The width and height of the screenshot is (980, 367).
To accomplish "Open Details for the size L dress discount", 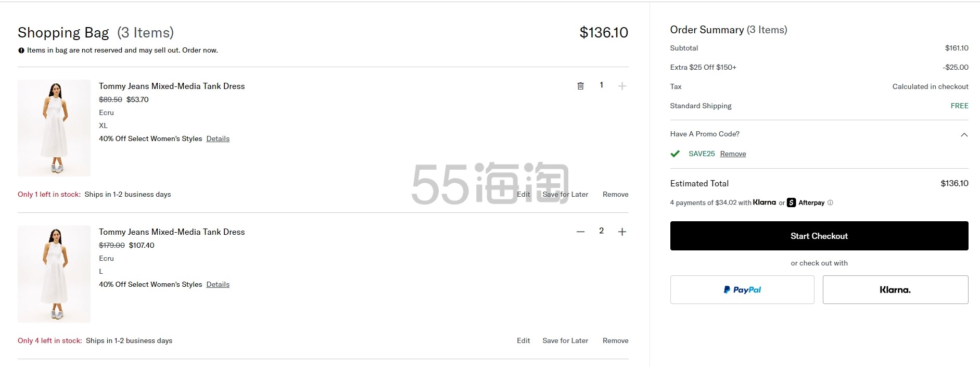I will (x=218, y=284).
